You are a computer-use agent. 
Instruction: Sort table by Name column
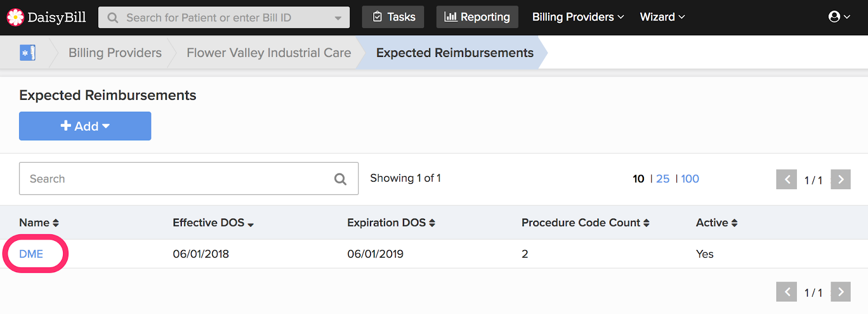pyautogui.click(x=39, y=223)
